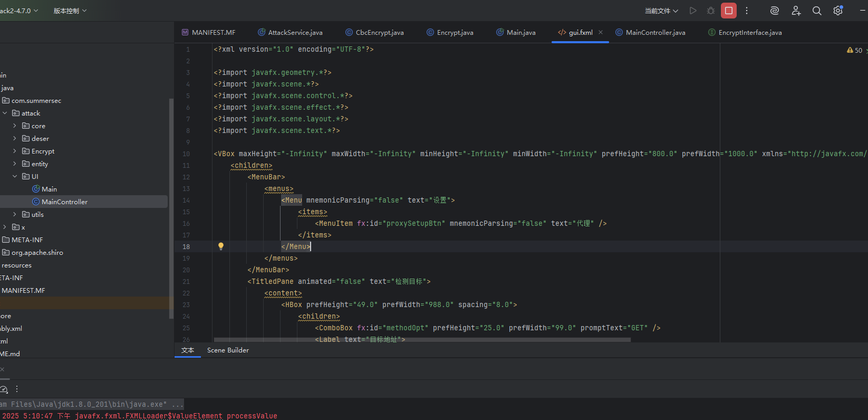Open Search Everywhere magnifier icon
This screenshot has height=420, width=868.
(816, 11)
